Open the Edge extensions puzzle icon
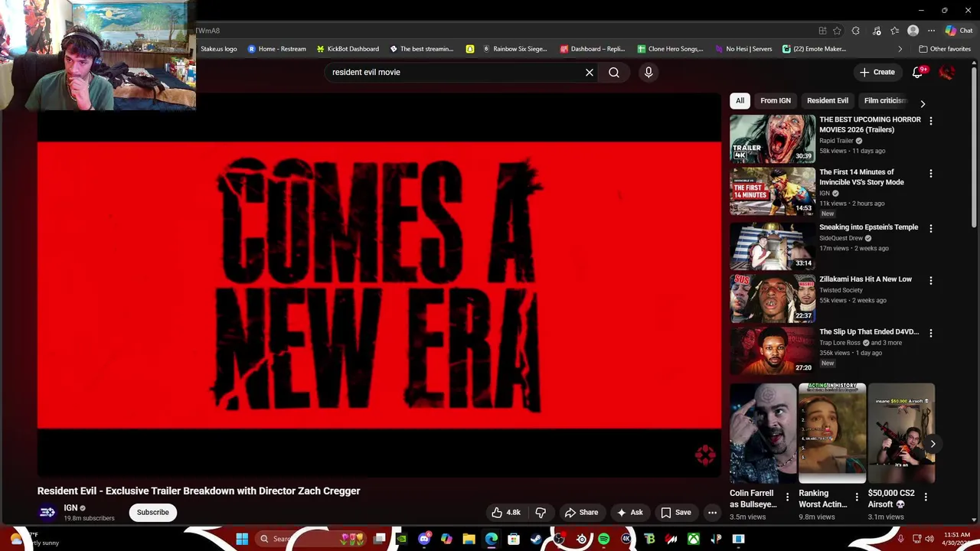The height and width of the screenshot is (551, 980). (x=856, y=31)
